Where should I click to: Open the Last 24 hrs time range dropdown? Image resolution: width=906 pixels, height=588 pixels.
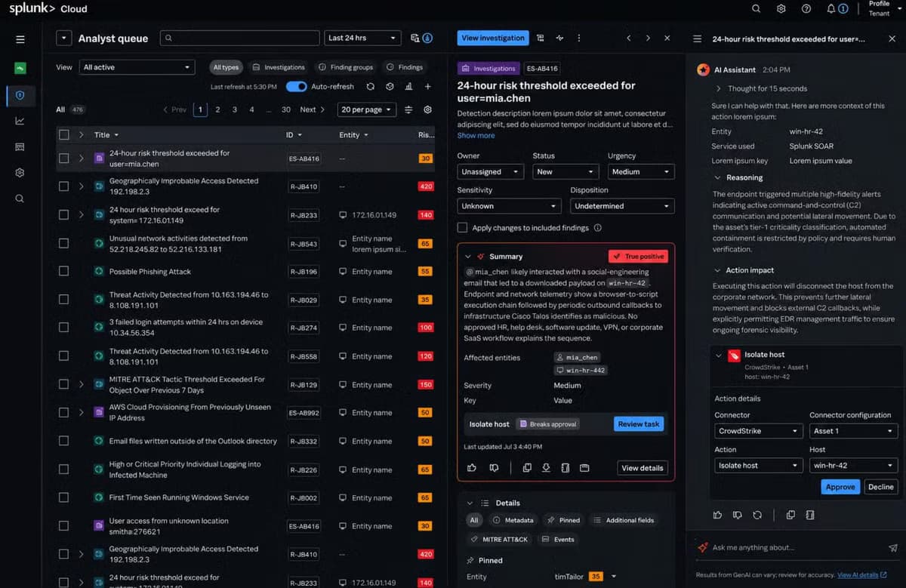coord(362,38)
